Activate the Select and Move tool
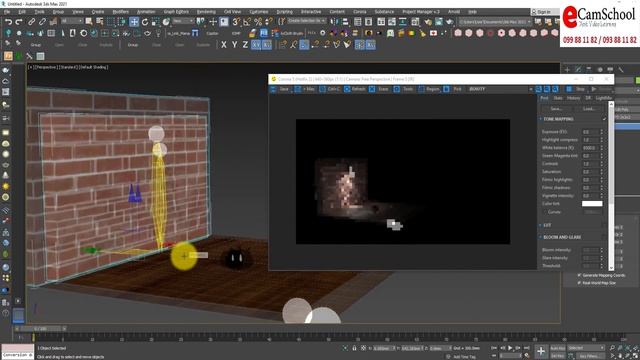 point(134,22)
